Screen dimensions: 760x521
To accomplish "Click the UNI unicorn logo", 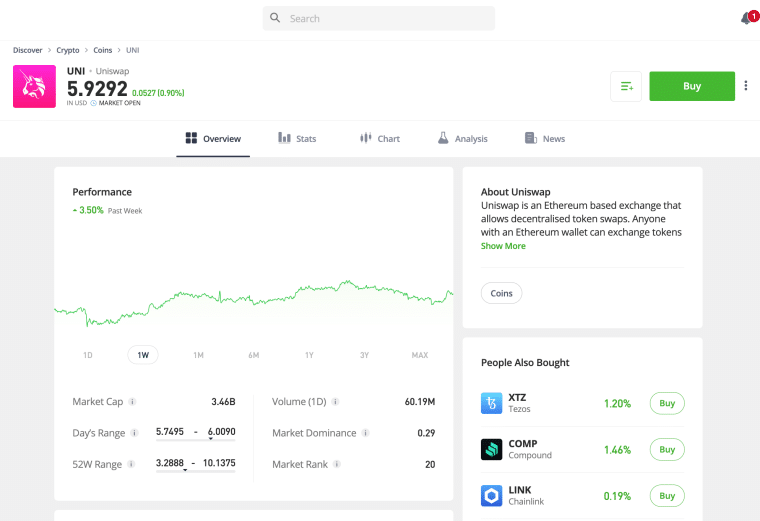I will click(34, 86).
